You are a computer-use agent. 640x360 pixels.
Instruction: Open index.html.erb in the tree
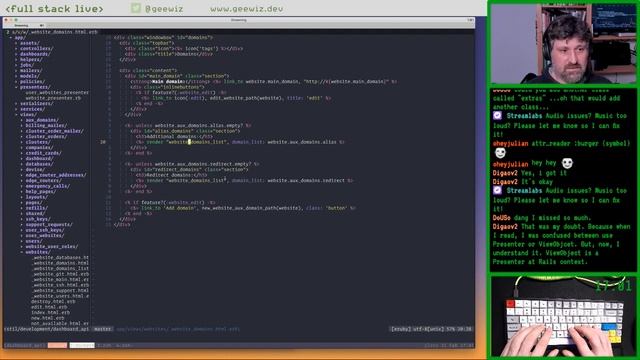pos(51,313)
